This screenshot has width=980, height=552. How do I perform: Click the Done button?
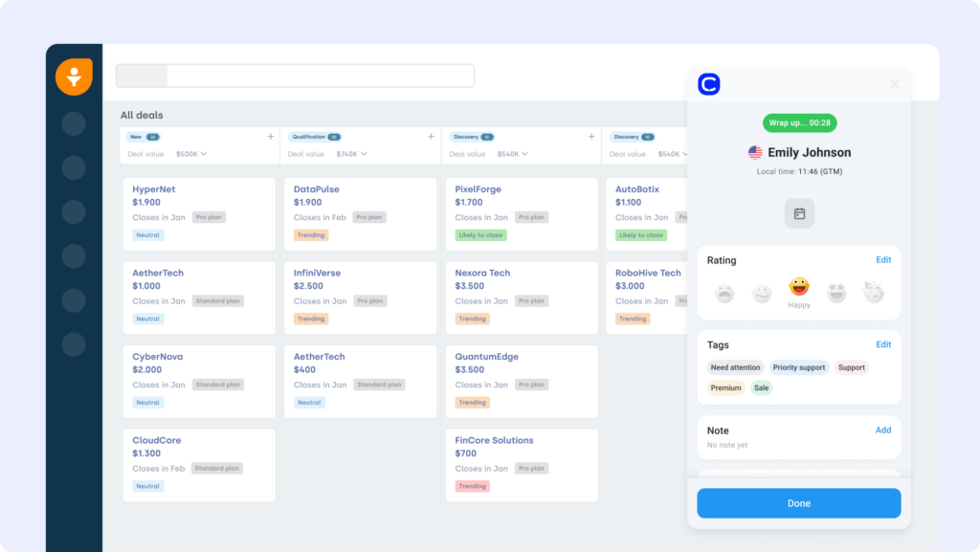[x=799, y=502]
